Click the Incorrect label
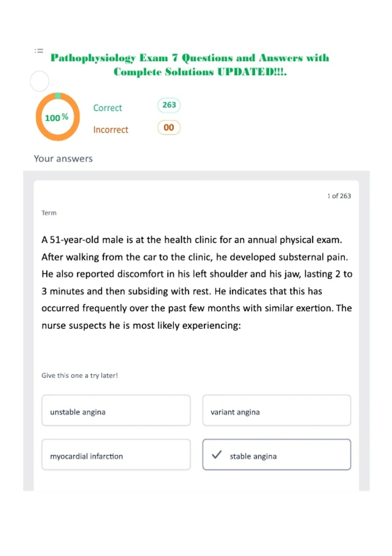Screen dimensions: 392x556 tap(111, 130)
